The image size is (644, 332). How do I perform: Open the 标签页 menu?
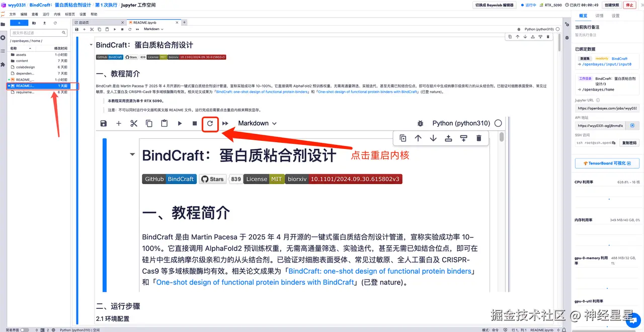(x=70, y=15)
